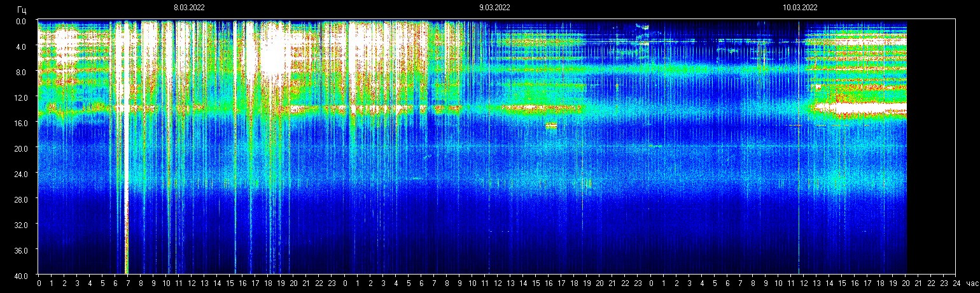Select the 40.0 Hz axis label

21,275
